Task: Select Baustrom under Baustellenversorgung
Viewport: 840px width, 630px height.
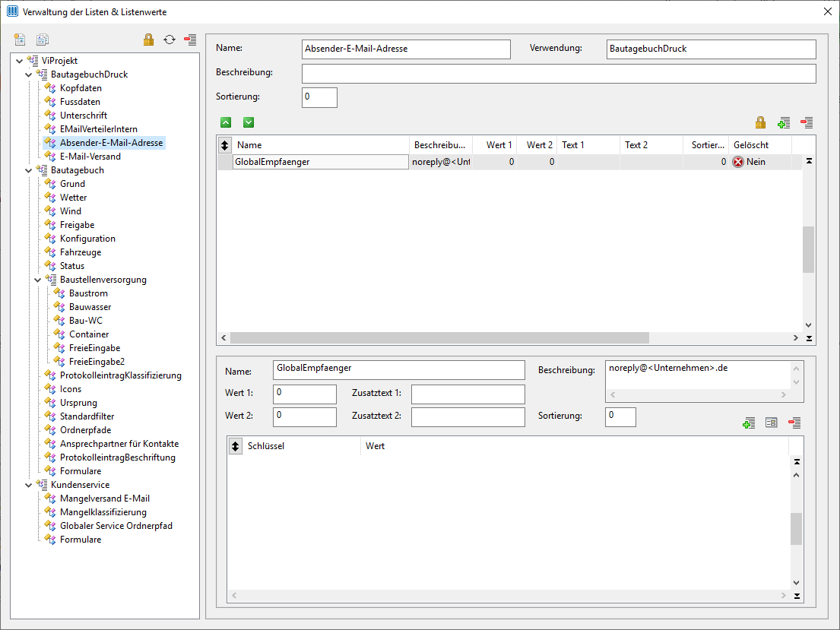Action: point(88,293)
